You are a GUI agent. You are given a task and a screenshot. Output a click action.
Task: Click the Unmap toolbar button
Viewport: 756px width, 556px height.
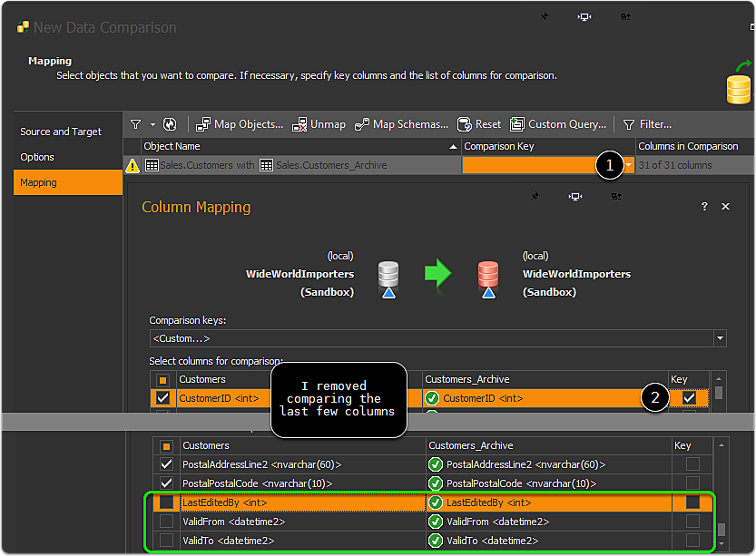point(319,124)
